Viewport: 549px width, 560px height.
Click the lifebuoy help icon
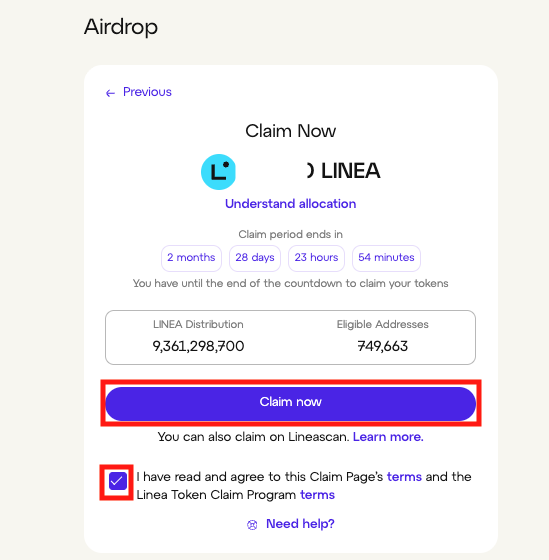[x=252, y=525]
